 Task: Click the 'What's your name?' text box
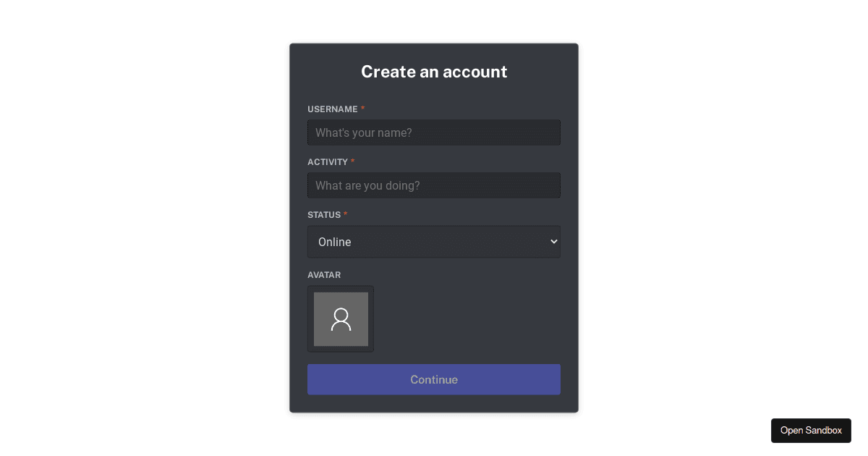[434, 132]
